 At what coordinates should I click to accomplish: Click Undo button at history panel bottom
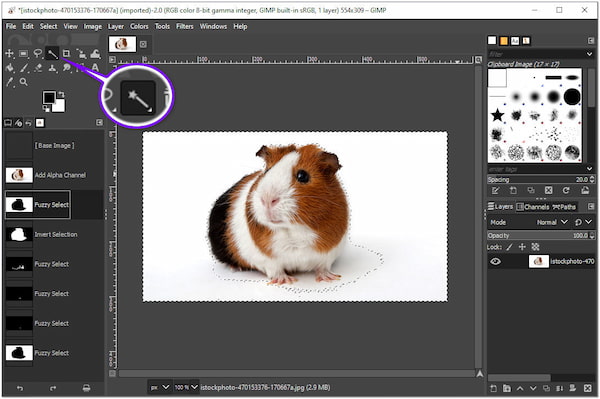[20, 388]
